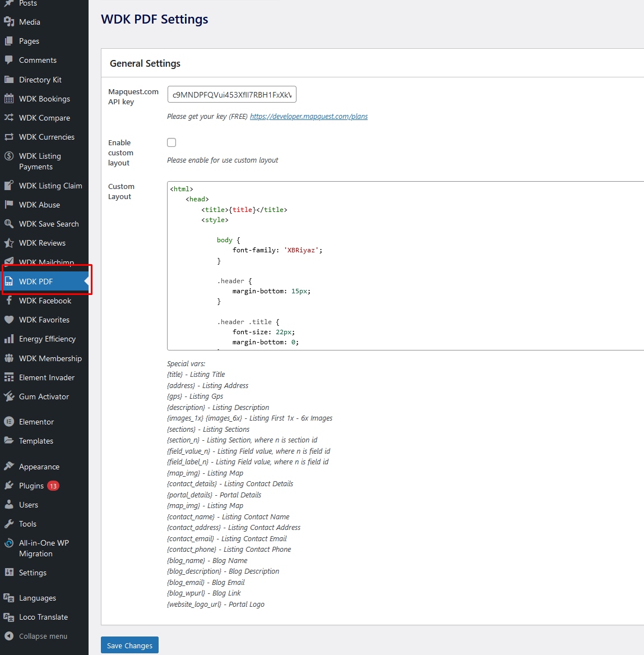Click the "{contact_email} - Listing Contact Email" line
The image size is (644, 655).
227,539
